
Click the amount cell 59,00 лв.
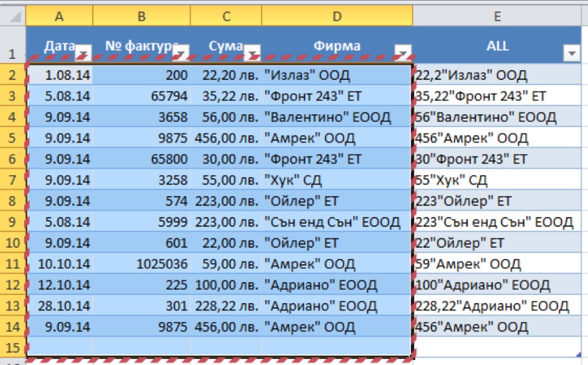pyautogui.click(x=226, y=263)
